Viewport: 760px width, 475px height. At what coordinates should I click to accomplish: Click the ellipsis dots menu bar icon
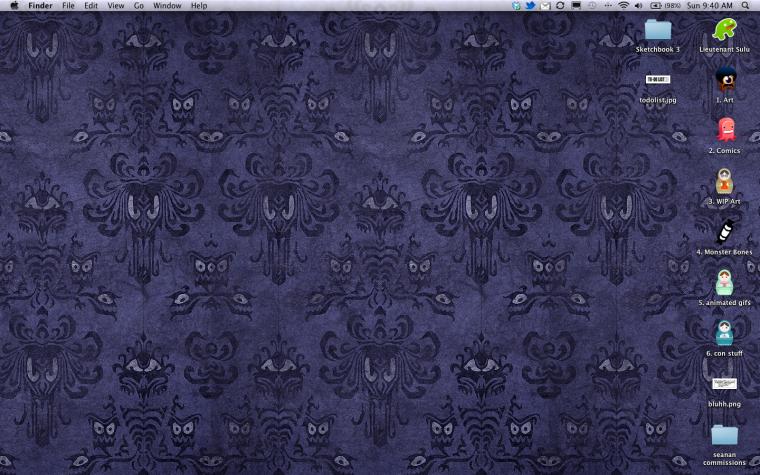[608, 6]
